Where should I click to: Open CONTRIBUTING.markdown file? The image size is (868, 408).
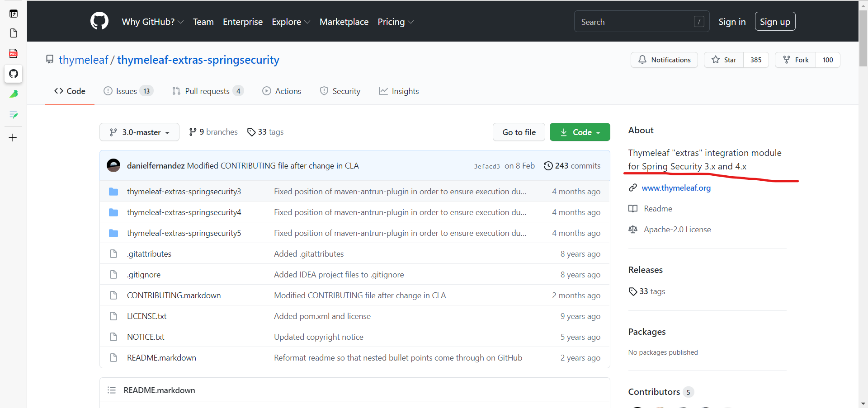[174, 295]
